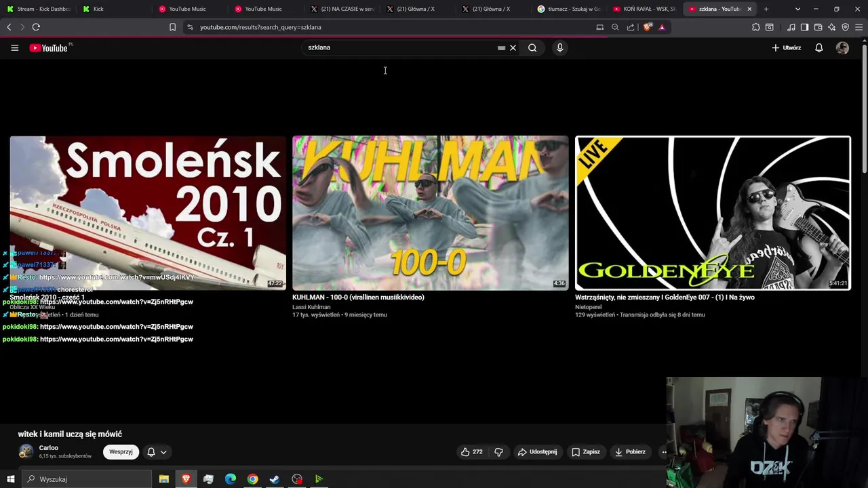Toggle the browser sidebar panel

[x=804, y=27]
